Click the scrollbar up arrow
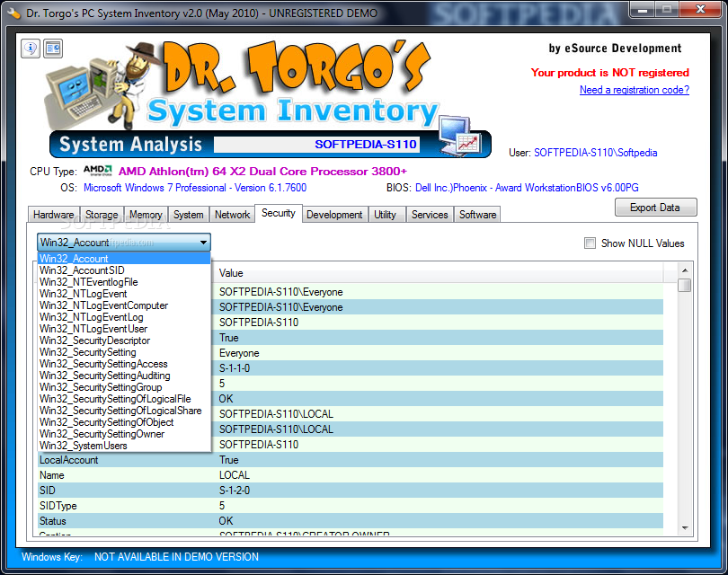 click(685, 270)
